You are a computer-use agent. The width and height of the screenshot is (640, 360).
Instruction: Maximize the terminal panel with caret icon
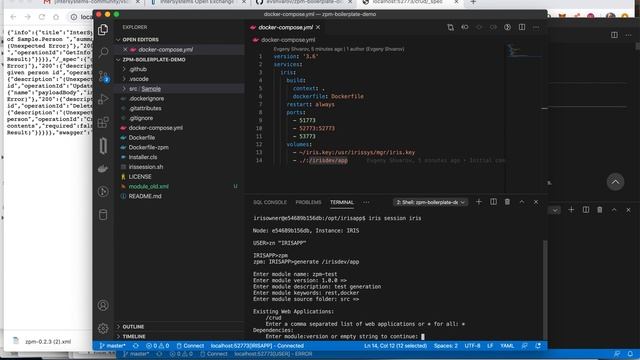[522, 202]
